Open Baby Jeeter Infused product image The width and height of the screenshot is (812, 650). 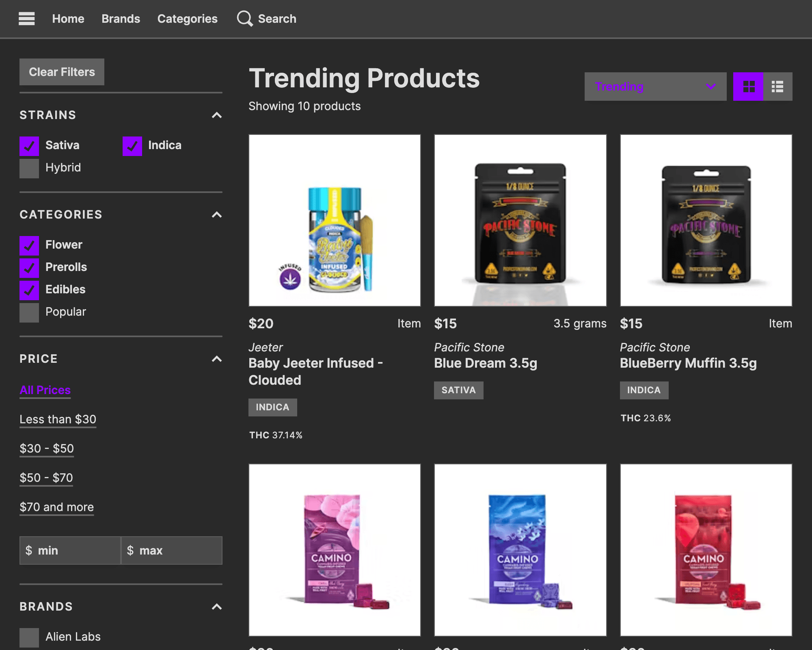(x=335, y=220)
